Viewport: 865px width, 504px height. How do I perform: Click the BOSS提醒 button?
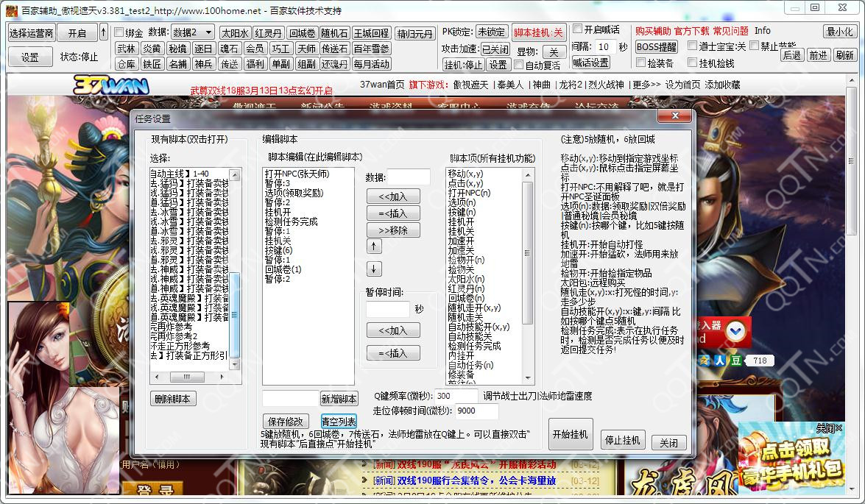point(657,47)
